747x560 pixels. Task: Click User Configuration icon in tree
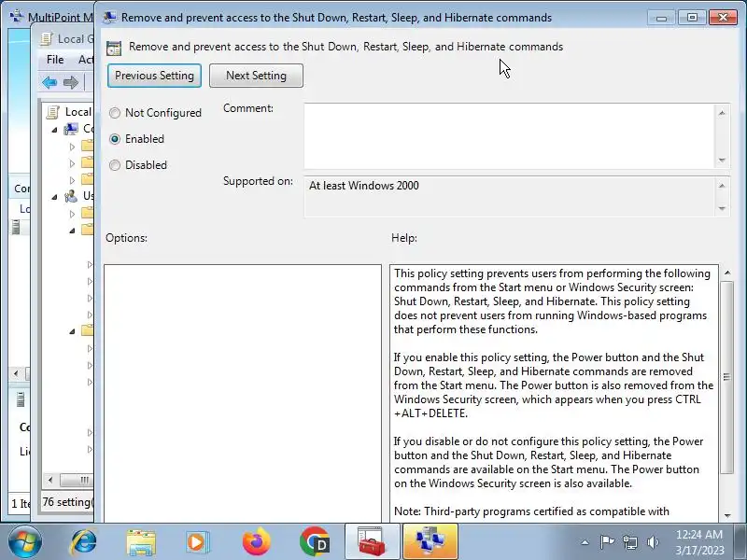point(72,196)
